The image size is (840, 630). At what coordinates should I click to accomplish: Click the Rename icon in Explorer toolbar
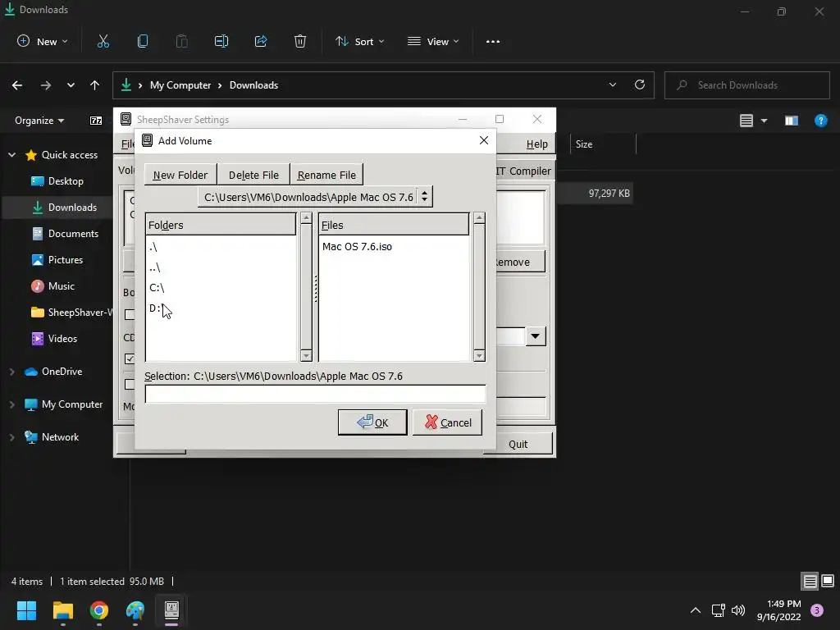point(221,41)
